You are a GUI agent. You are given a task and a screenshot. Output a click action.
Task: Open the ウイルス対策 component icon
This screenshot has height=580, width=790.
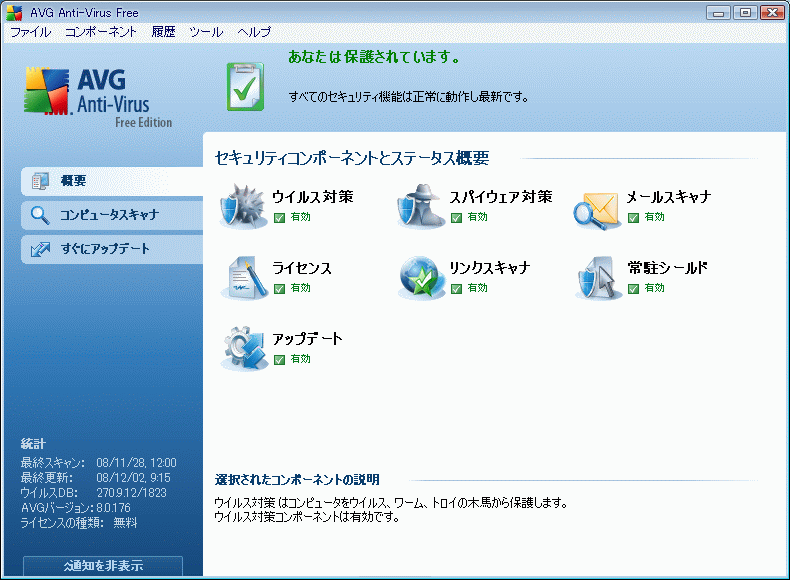point(243,207)
